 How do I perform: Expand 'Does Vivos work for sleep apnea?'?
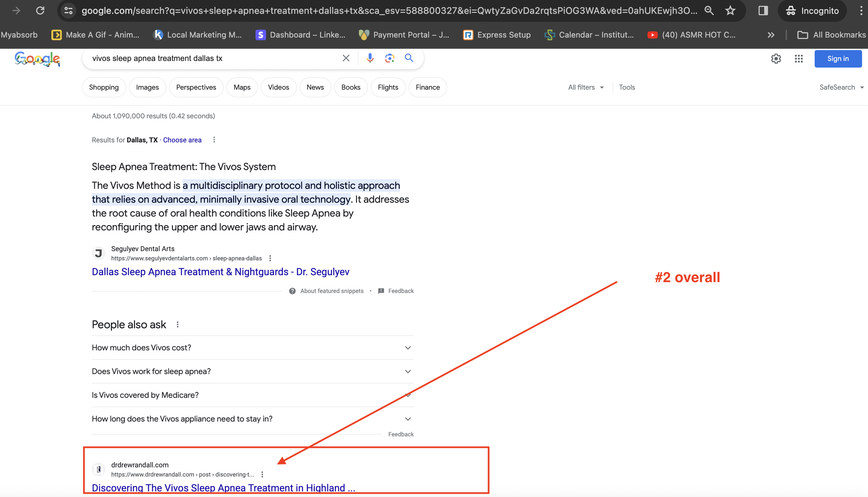(x=253, y=371)
